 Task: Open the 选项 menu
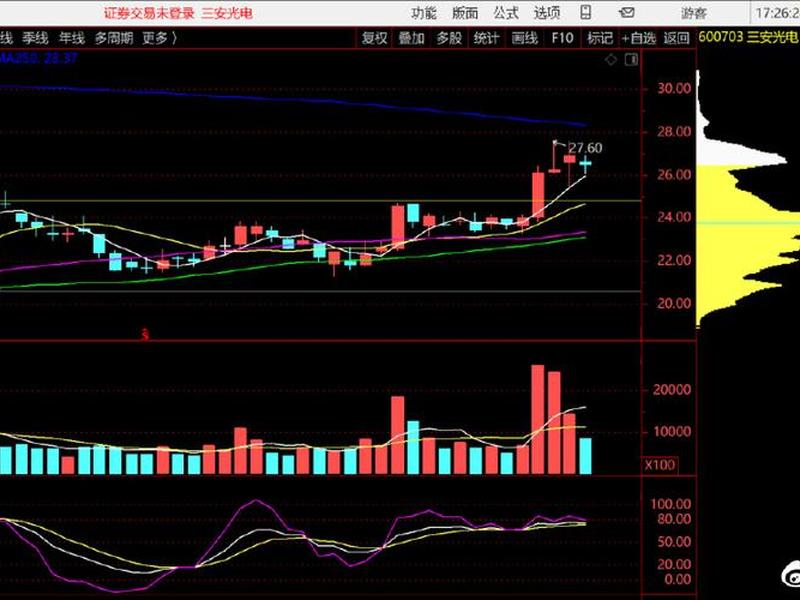click(546, 13)
